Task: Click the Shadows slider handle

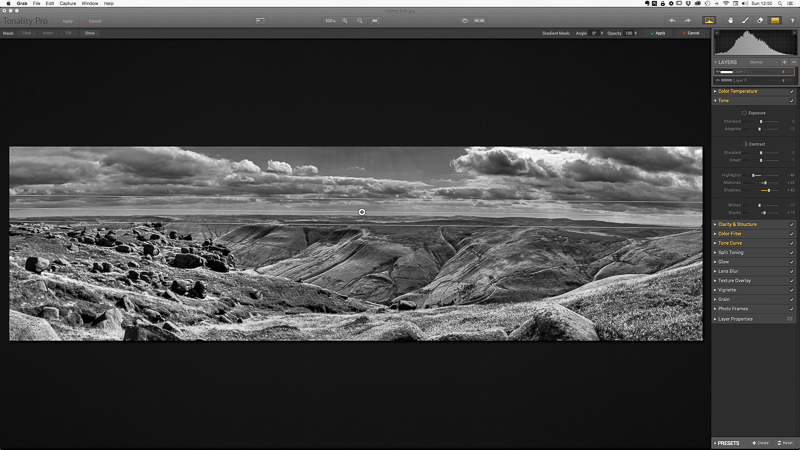Action: pyautogui.click(x=768, y=190)
